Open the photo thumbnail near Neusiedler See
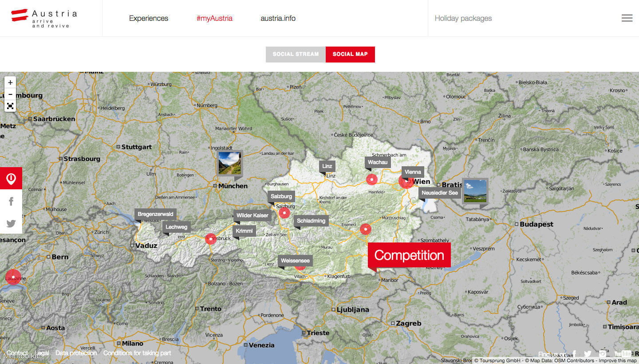The height and width of the screenshot is (364, 639). pos(474,191)
